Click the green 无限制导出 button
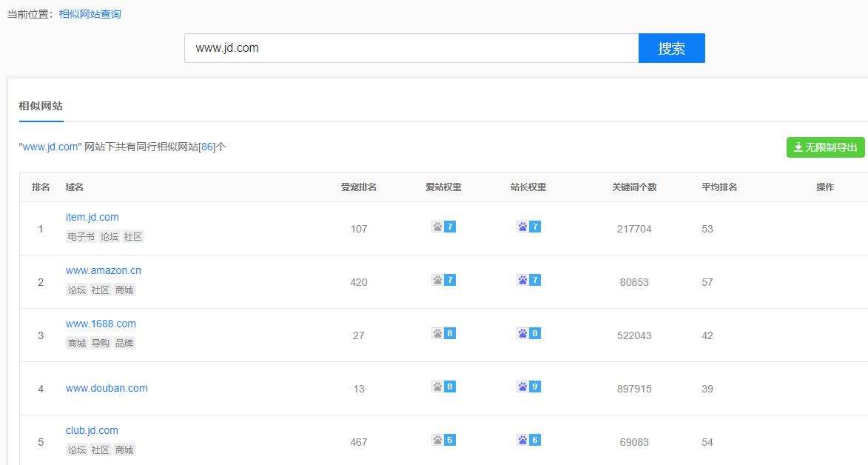This screenshot has height=465, width=868. (825, 147)
